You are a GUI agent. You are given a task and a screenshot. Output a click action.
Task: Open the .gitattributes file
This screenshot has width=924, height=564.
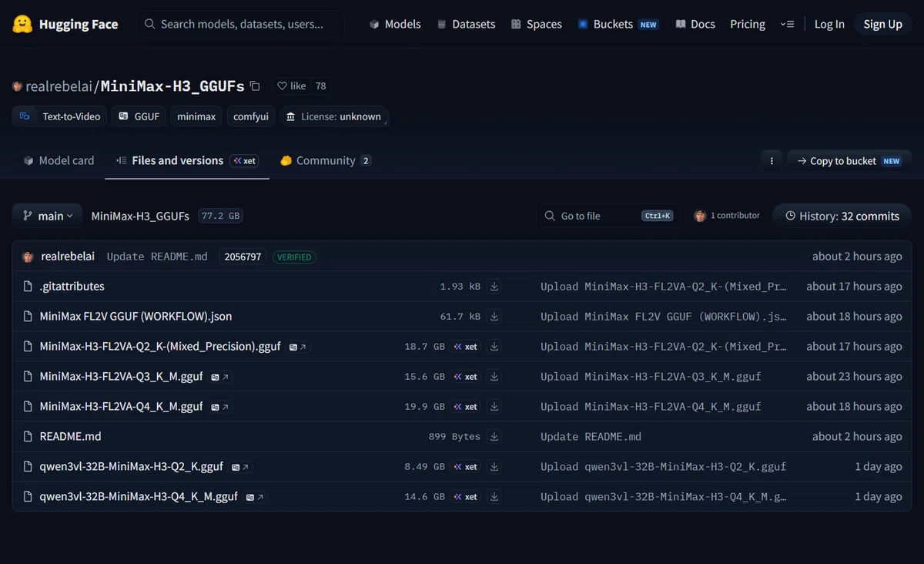72,287
